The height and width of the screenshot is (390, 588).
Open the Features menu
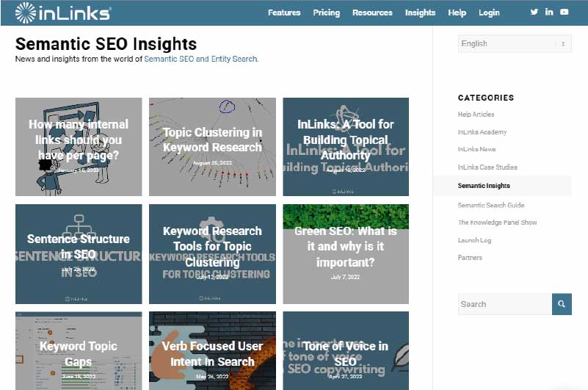click(284, 12)
